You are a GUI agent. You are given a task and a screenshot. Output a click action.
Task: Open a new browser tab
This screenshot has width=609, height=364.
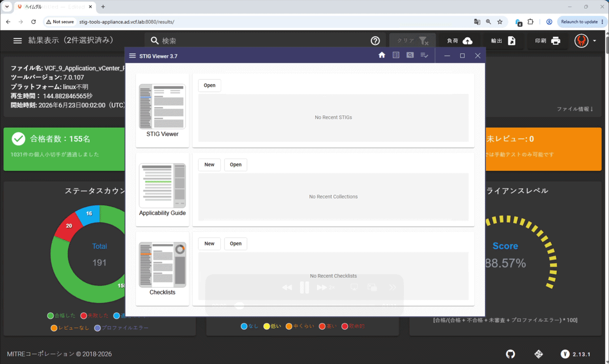click(103, 7)
